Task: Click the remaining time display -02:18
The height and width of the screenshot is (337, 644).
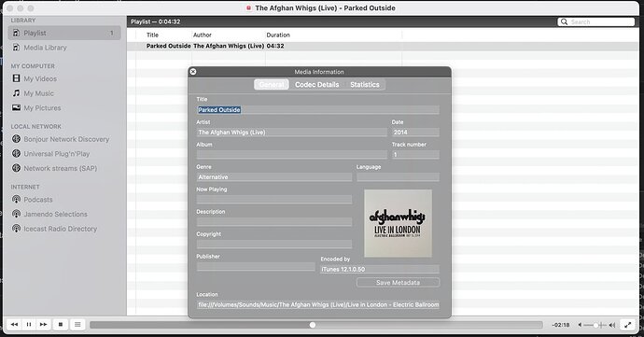Action: [561, 325]
